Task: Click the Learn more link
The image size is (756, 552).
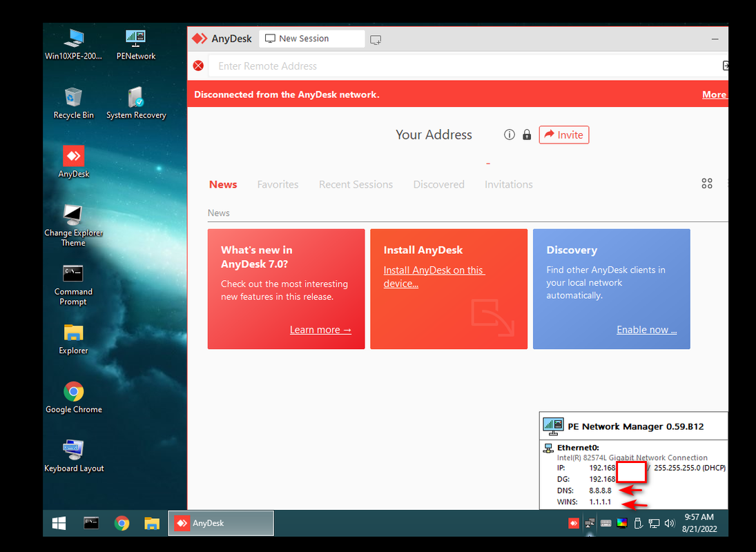Action: tap(320, 330)
